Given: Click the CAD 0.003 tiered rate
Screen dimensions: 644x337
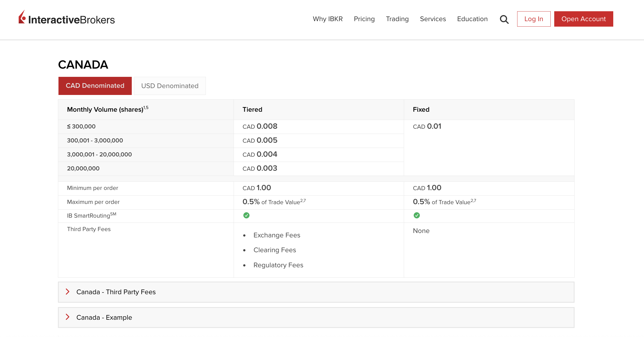Looking at the screenshot, I should pyautogui.click(x=260, y=168).
